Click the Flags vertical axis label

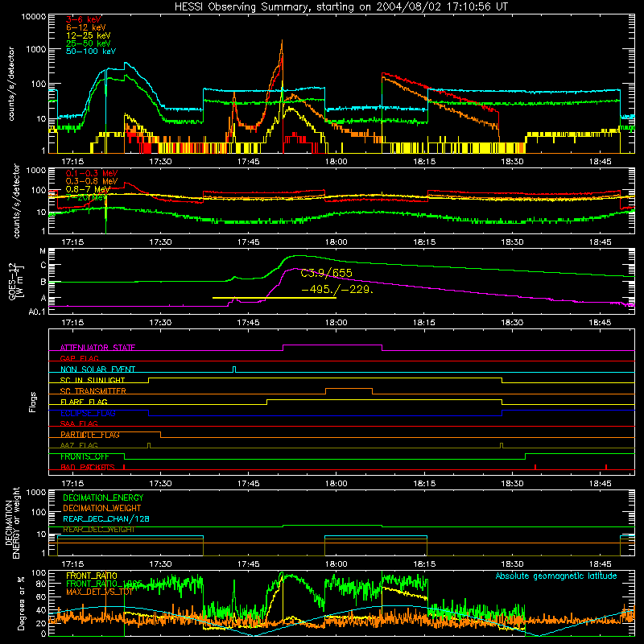[33, 402]
